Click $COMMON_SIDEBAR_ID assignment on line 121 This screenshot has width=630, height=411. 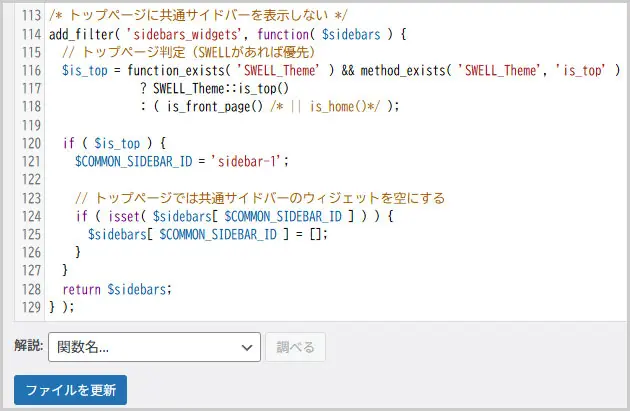[134, 162]
